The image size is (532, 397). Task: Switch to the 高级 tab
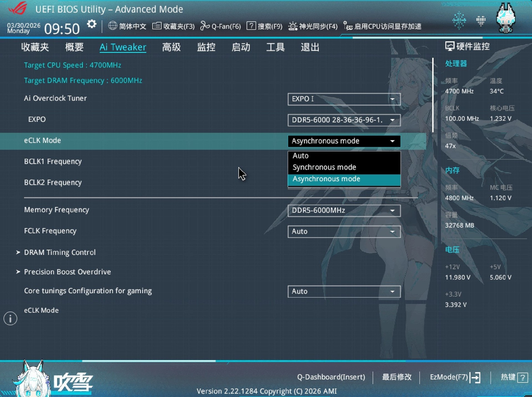click(x=171, y=47)
